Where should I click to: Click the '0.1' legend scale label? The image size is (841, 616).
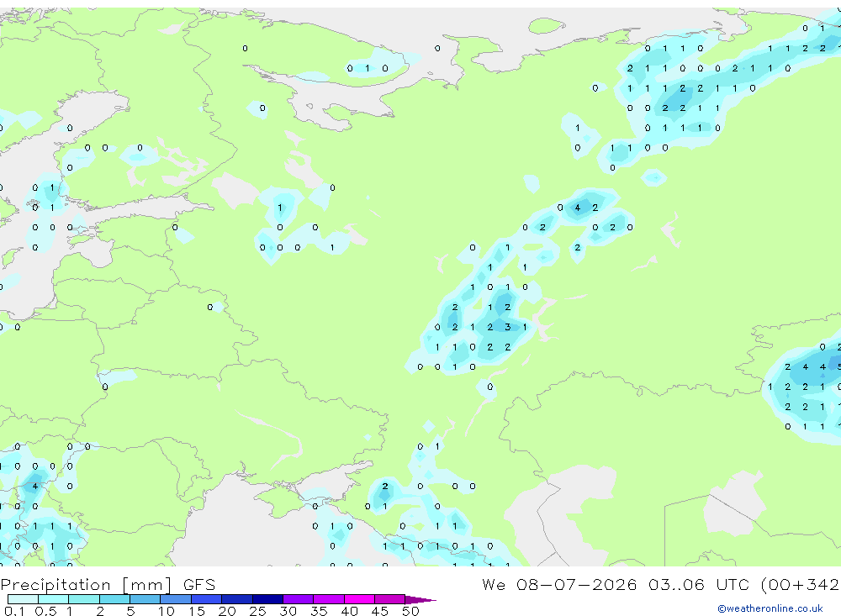(x=14, y=611)
